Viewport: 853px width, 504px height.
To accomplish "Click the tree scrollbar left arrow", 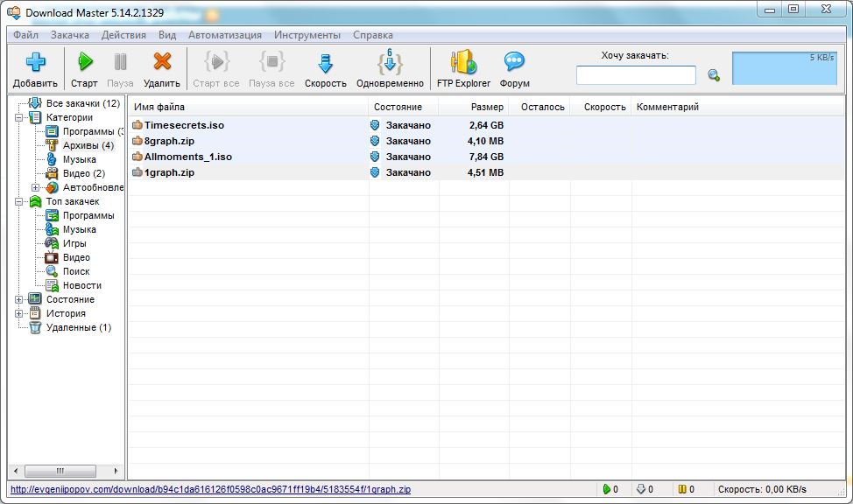I will (16, 471).
